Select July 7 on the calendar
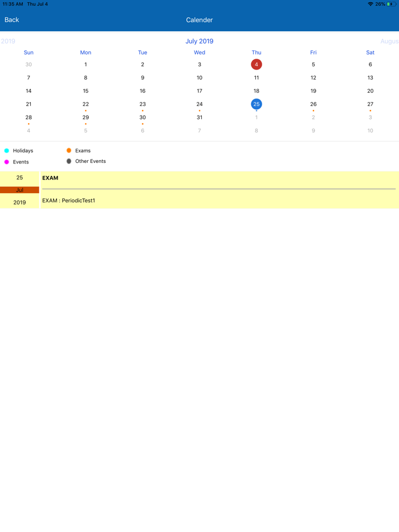The width and height of the screenshot is (399, 532). pyautogui.click(x=28, y=77)
